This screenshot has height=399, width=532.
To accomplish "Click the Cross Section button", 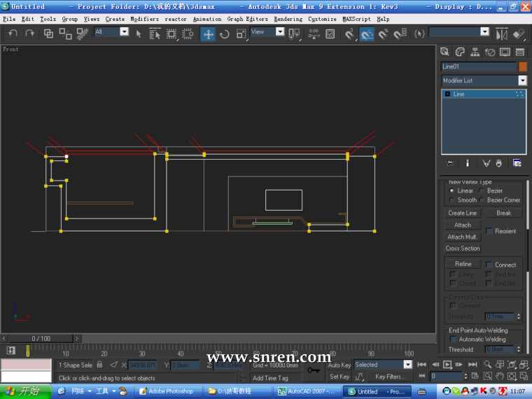I will pos(463,248).
